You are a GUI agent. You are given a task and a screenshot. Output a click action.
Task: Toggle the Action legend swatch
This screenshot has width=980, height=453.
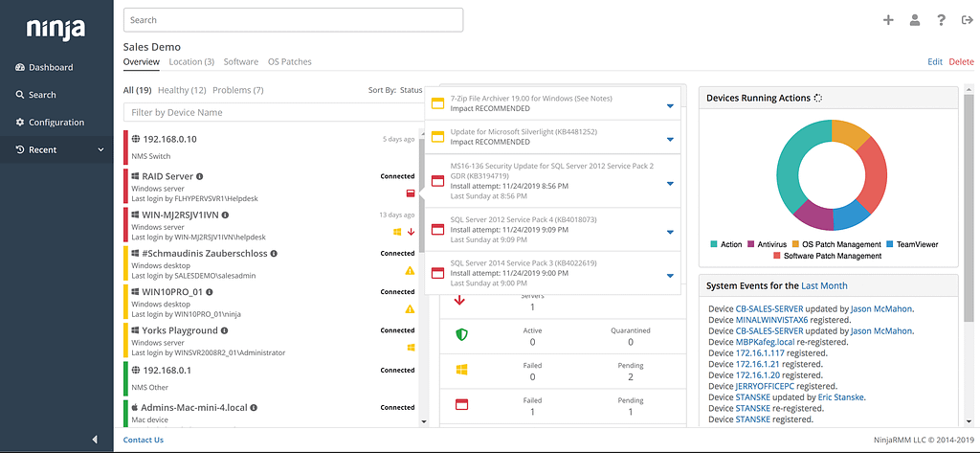click(x=714, y=244)
